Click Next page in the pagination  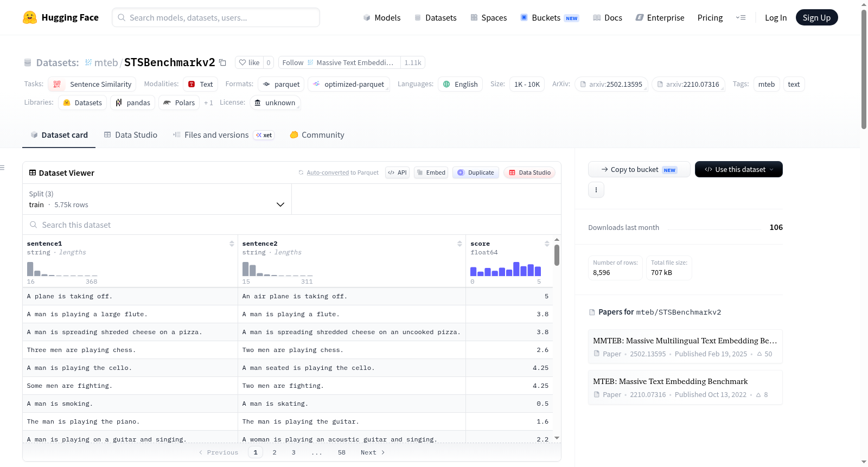click(x=373, y=452)
